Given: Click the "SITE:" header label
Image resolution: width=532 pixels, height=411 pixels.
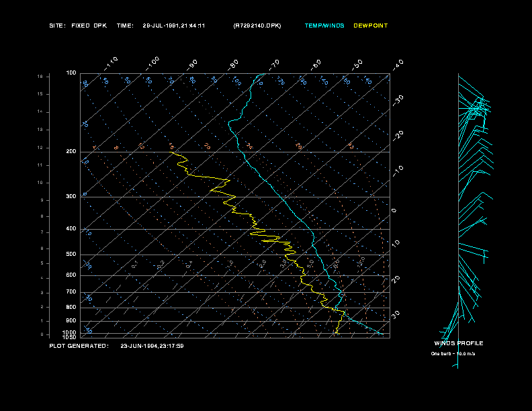Looking at the screenshot, I should pos(57,26).
